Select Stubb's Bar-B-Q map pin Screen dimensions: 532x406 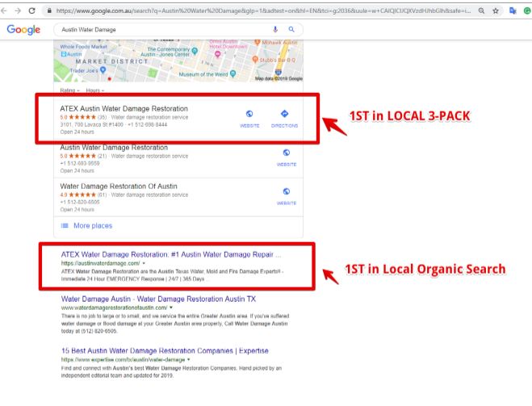pos(255,60)
